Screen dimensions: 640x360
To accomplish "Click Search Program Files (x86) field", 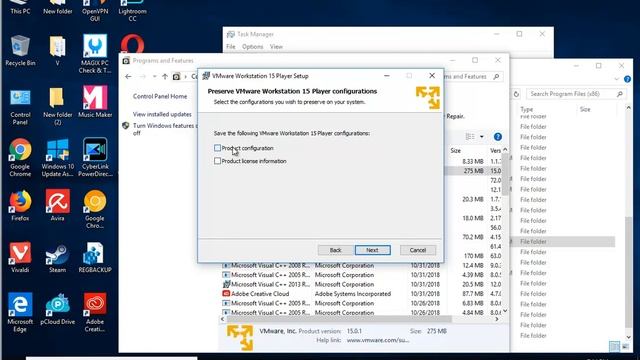I will (x=576, y=94).
